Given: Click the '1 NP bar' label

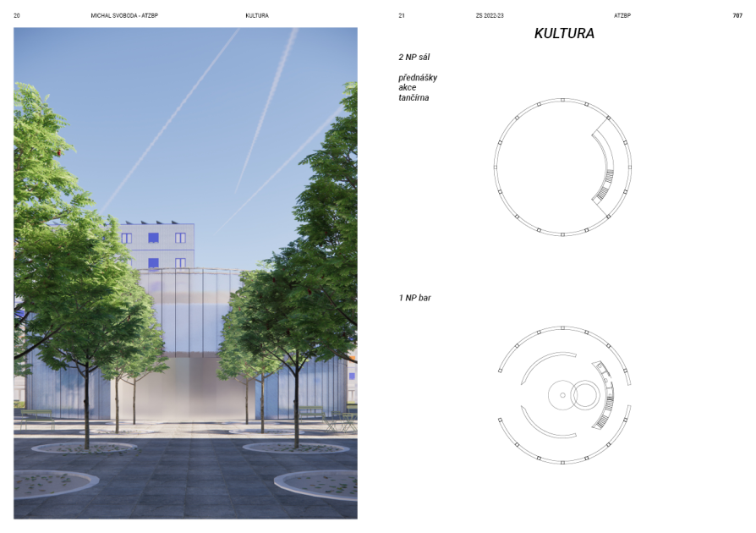Looking at the screenshot, I should coord(414,298).
